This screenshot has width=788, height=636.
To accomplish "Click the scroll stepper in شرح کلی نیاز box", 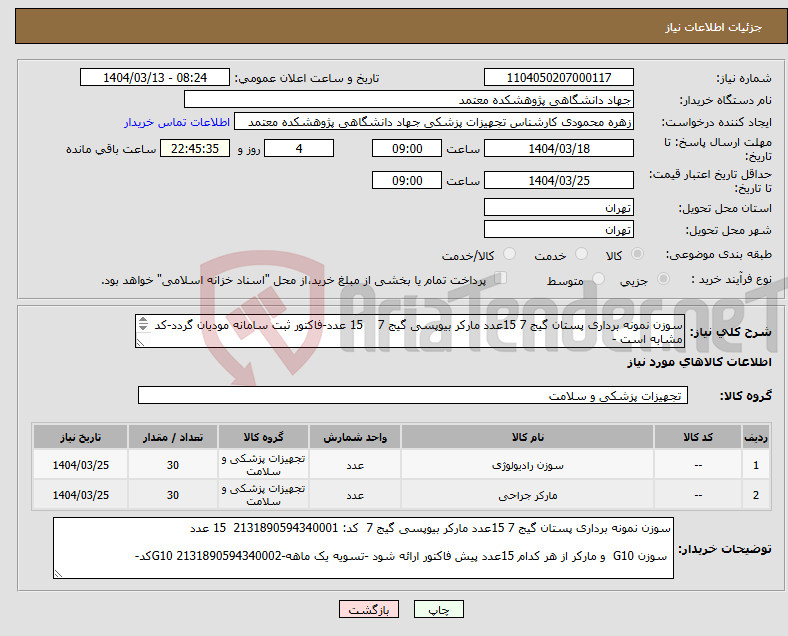I will pyautogui.click(x=143, y=324).
